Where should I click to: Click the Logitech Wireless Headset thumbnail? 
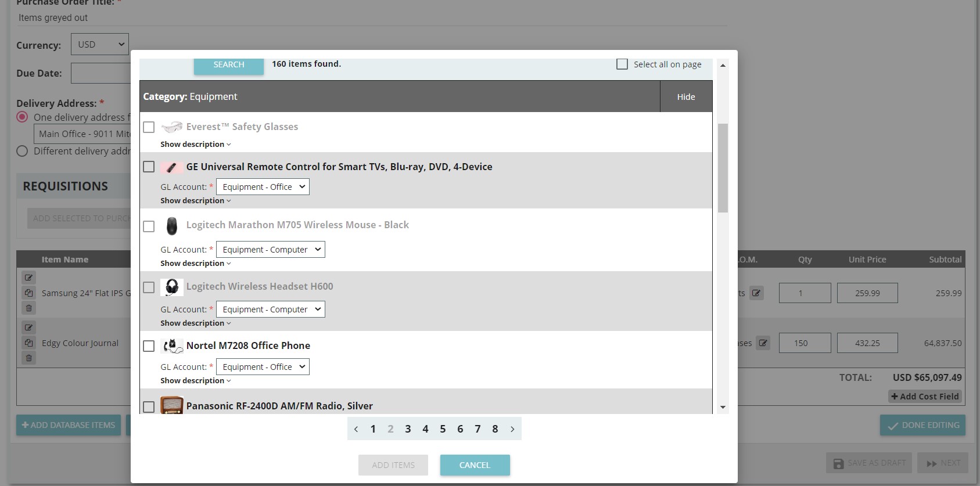172,287
